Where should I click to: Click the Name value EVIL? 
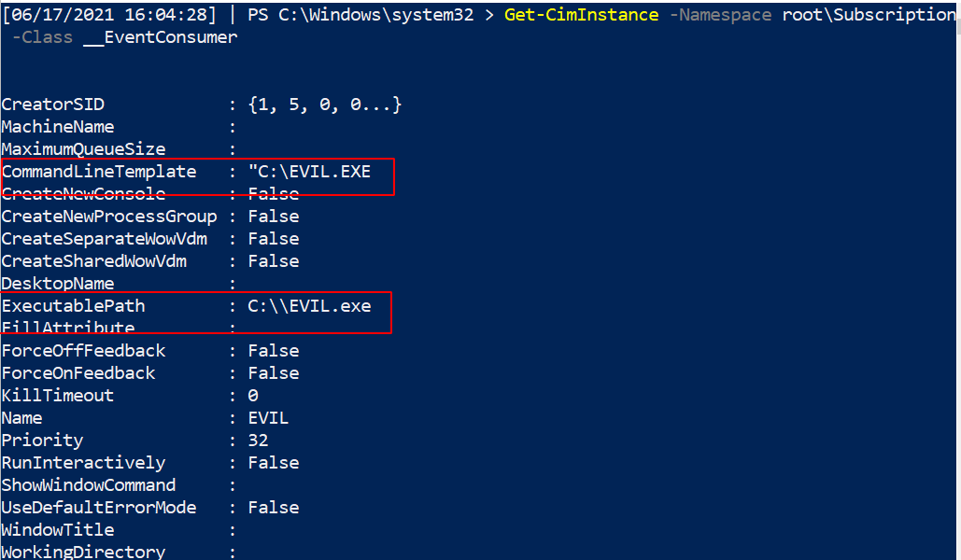[x=268, y=418]
